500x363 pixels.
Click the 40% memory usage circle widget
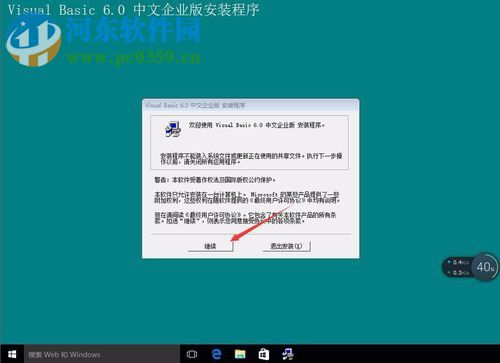tap(485, 267)
